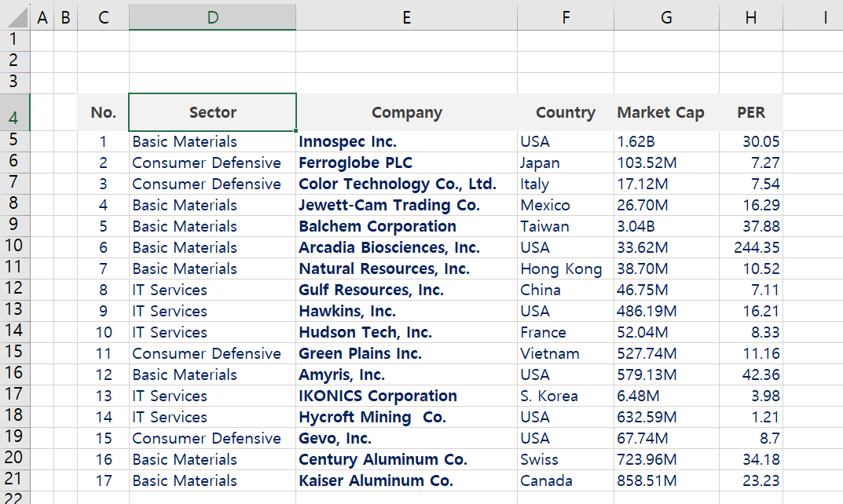Screen dimensions: 843x504
Task: Click the PER value '1.21'
Action: click(751, 417)
